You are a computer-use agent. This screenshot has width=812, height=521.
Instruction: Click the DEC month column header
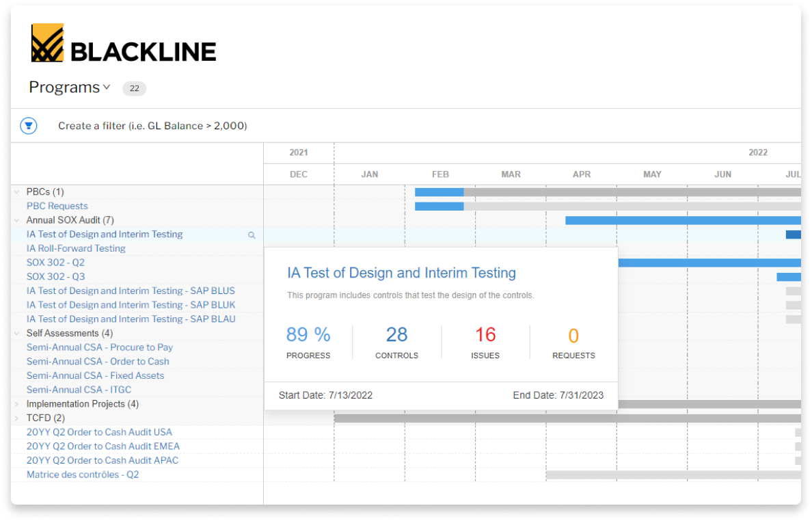point(299,174)
